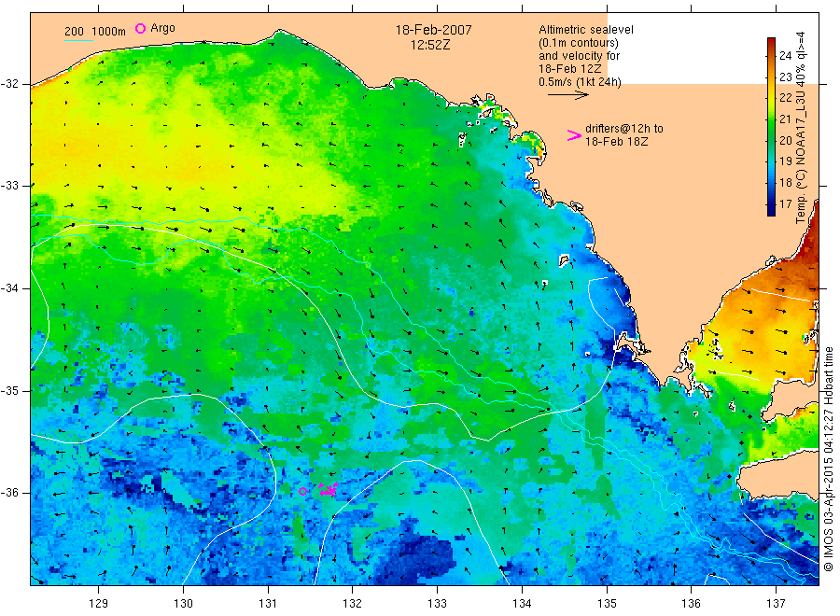Click the magenta drifters arrowhead legend symbol

click(574, 135)
